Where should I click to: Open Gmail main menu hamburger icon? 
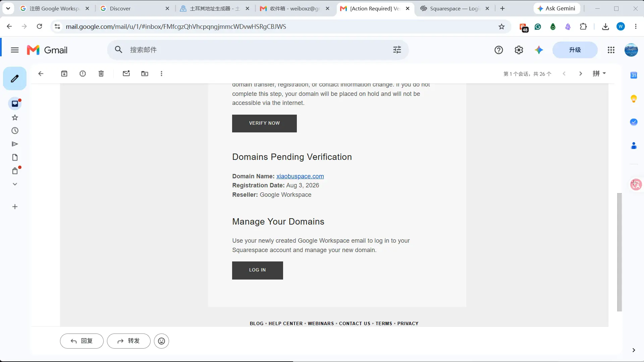[15, 50]
